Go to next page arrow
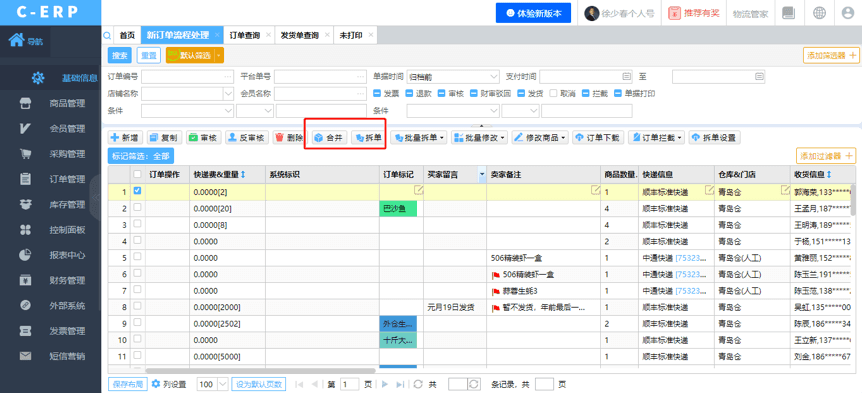The width and height of the screenshot is (862, 393). point(385,384)
